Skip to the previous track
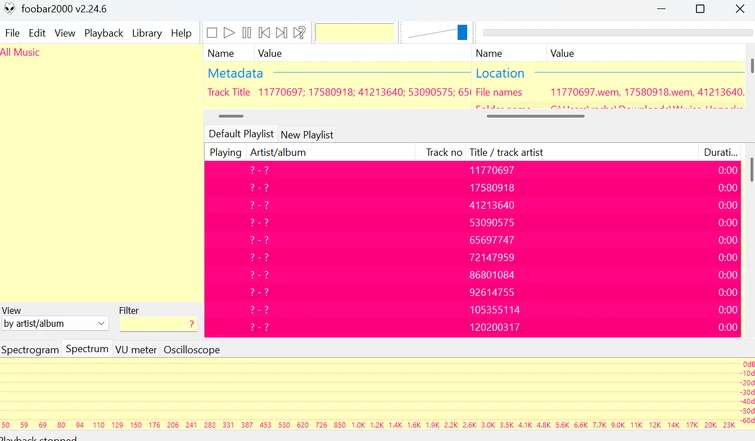Screen dimensions: 755x441 264,33
